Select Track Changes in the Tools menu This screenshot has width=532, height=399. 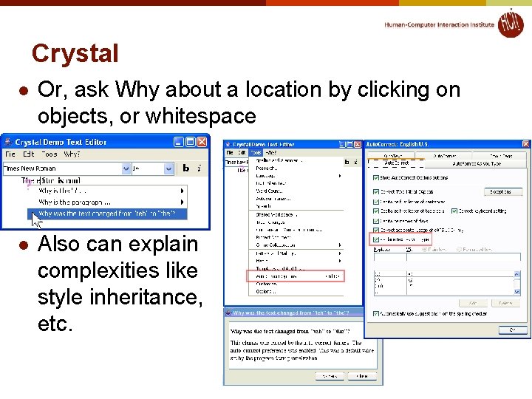296,222
